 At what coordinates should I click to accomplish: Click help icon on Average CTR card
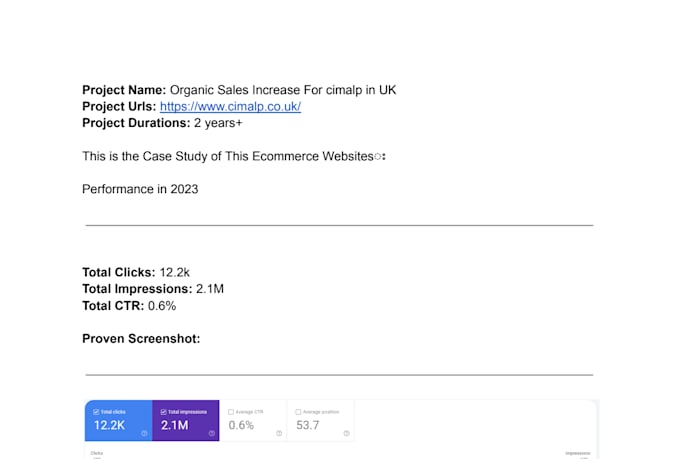tap(279, 433)
